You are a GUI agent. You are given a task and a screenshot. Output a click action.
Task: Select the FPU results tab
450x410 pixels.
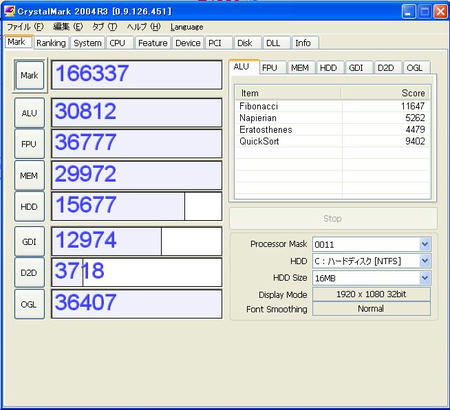(270, 68)
